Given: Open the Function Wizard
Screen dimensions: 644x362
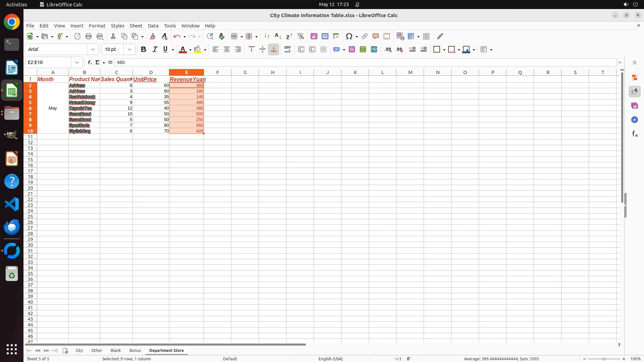Looking at the screenshot, I should 90,62.
